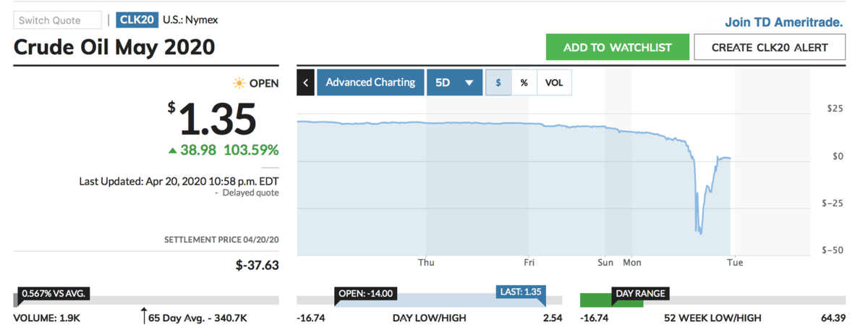The width and height of the screenshot is (868, 333).
Task: Focus the Switch Quote input field
Action: [x=58, y=20]
